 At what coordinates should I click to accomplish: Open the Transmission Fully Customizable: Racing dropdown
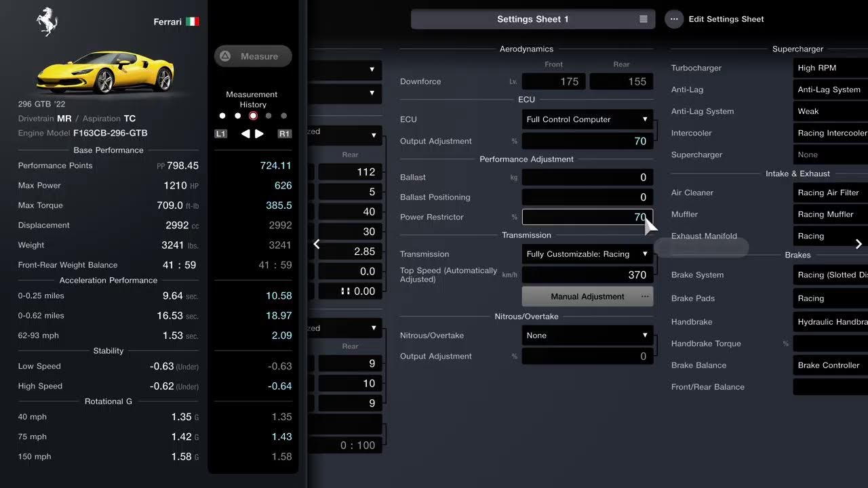coord(587,254)
